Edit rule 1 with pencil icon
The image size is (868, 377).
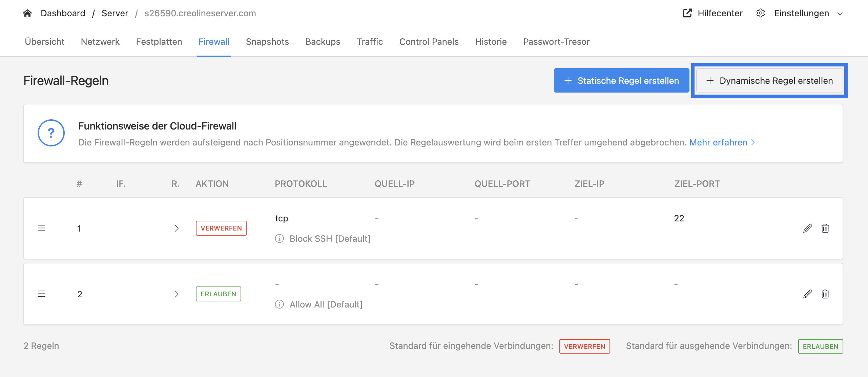807,228
